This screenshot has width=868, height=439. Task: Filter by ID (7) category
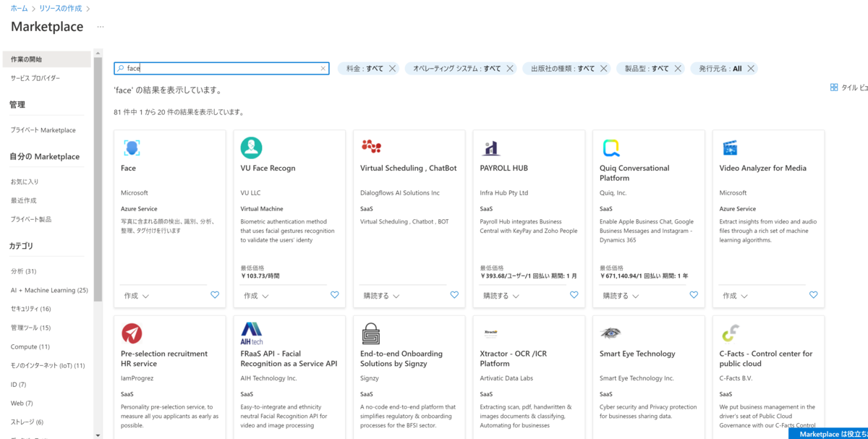click(x=19, y=384)
